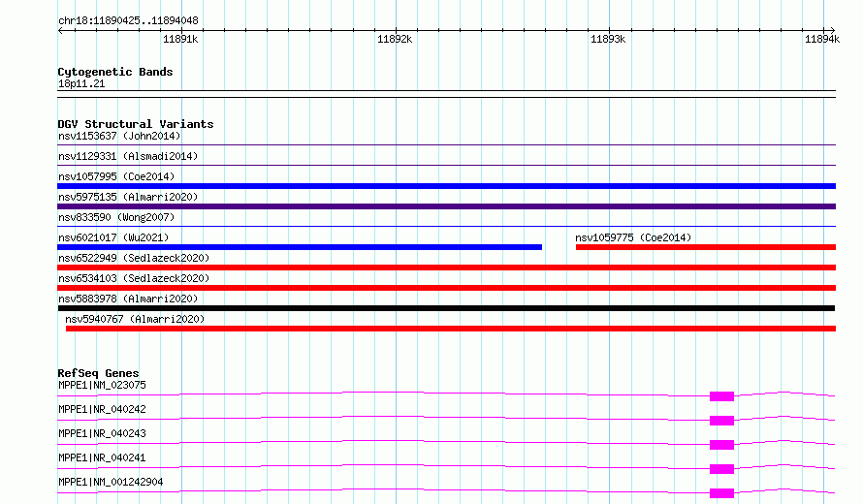Click the 18p11.21 band label
863x504 pixels.
(81, 83)
